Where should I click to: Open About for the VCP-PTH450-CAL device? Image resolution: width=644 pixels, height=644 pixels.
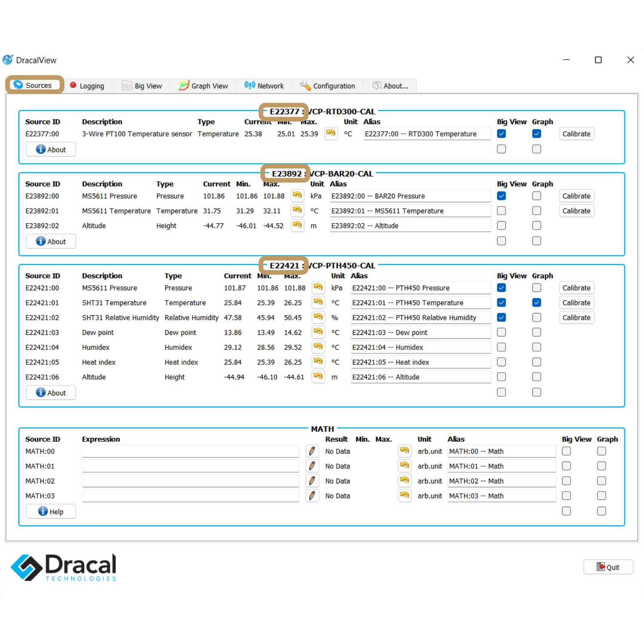point(51,392)
